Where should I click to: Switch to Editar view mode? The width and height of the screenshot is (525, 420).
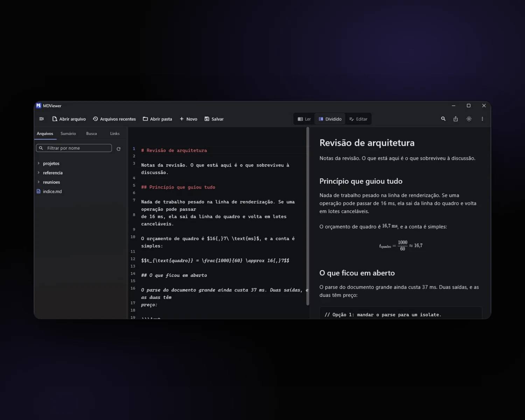point(358,119)
